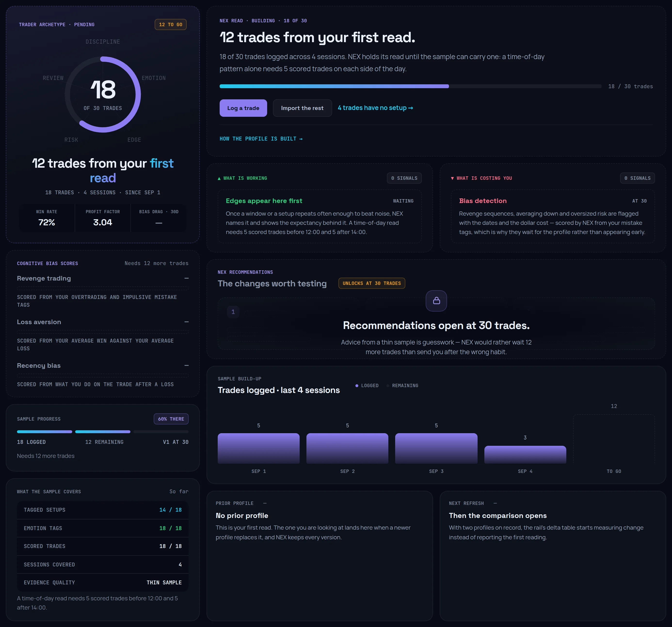Screen dimensions: 672x627
Task: Click Then the comparison opens heading
Action: pos(498,516)
